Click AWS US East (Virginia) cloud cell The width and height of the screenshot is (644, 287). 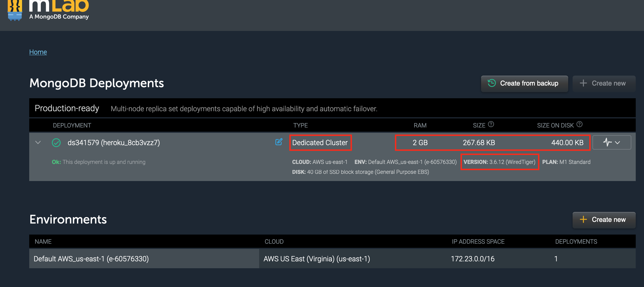[317, 259]
